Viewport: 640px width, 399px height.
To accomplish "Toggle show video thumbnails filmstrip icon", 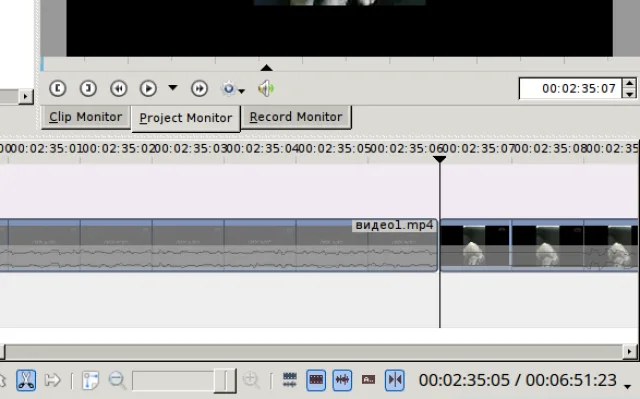I will click(x=316, y=380).
